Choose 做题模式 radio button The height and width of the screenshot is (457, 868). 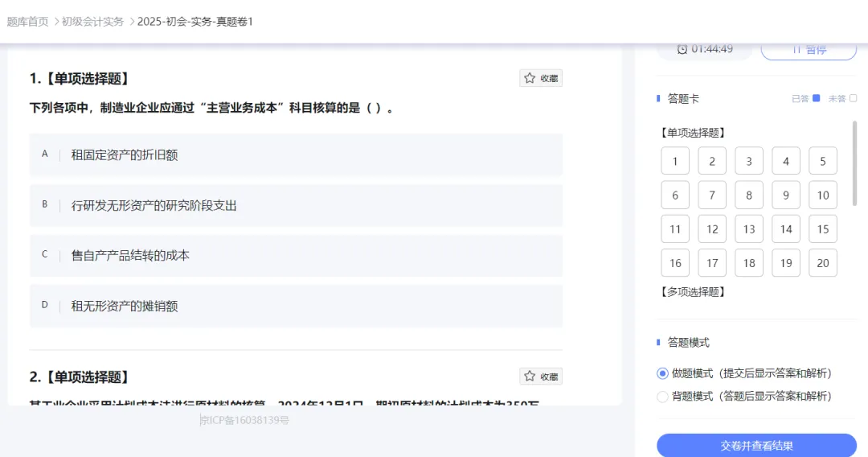point(662,373)
